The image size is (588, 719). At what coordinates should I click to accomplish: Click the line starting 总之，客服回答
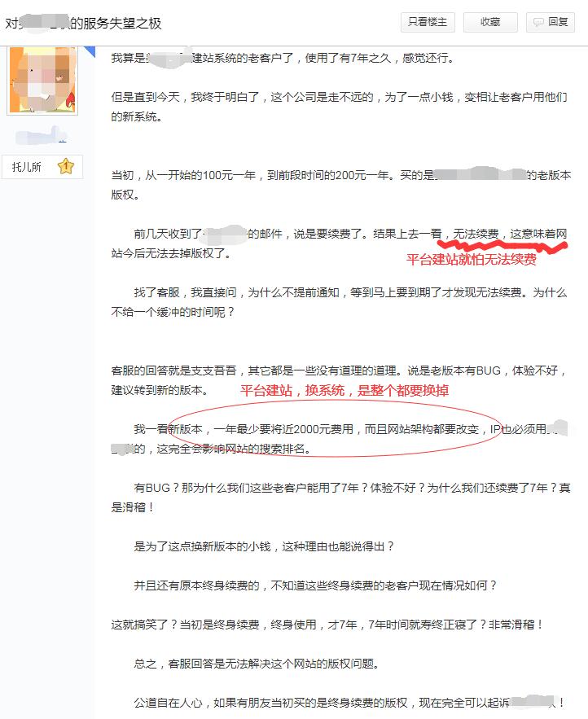[x=257, y=664]
